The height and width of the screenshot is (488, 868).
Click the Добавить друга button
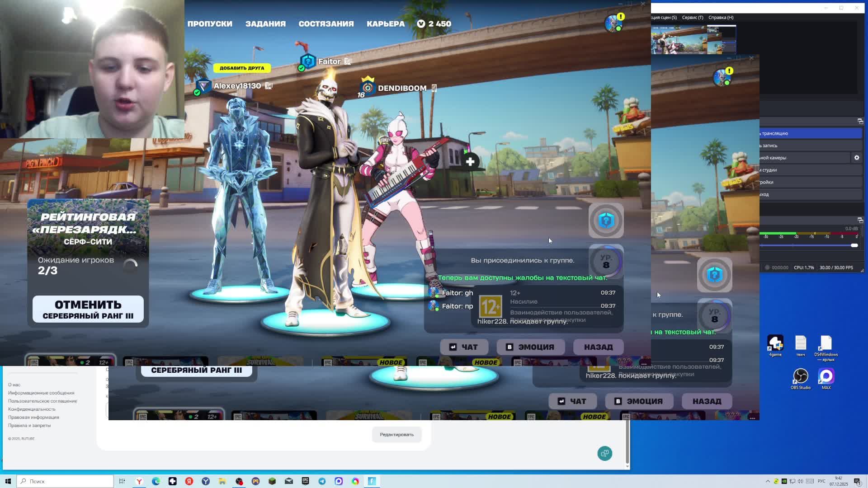coord(242,68)
